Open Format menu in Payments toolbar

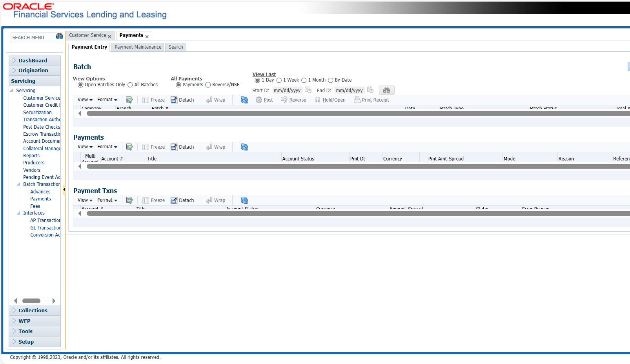tap(107, 147)
